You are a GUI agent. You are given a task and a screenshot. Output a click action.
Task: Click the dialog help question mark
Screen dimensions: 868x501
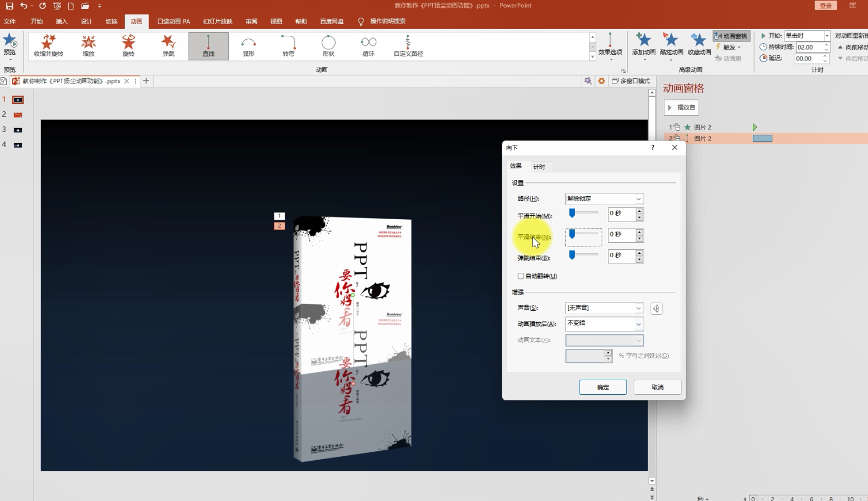[653, 148]
